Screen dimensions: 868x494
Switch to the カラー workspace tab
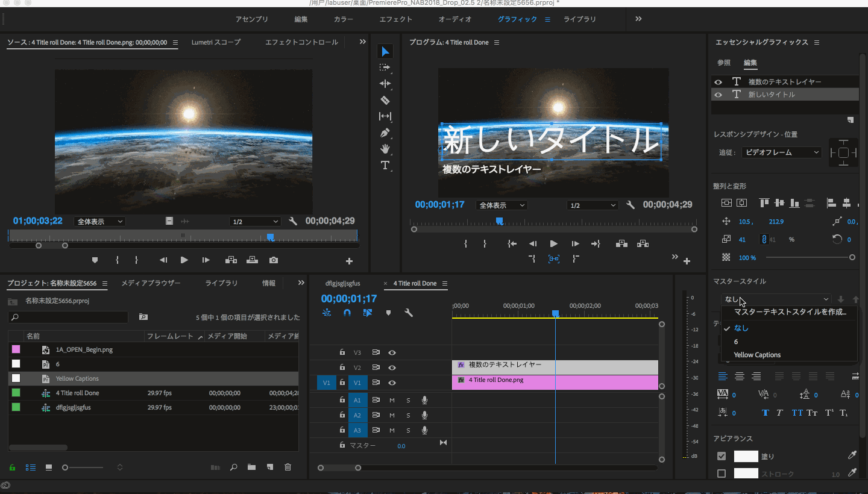[344, 19]
